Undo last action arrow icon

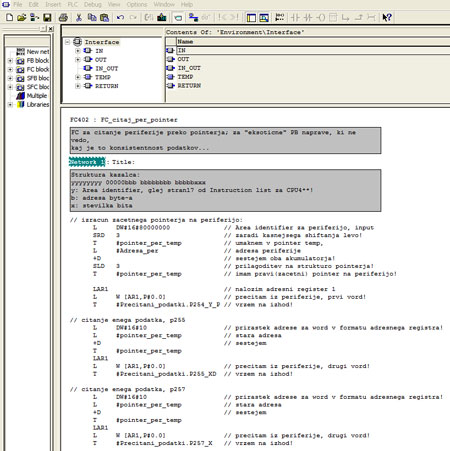click(x=120, y=17)
